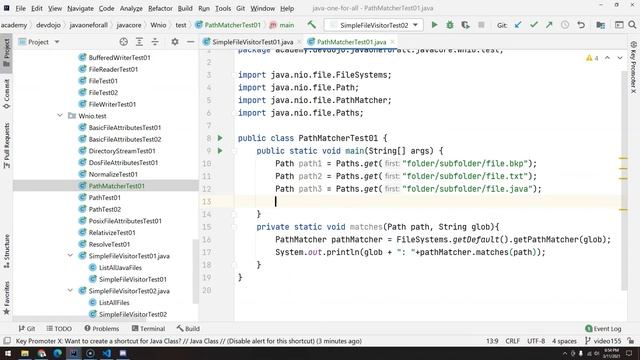Open the Edge browser in the taskbar
The height and width of the screenshot is (360, 640).
[x=58, y=353]
